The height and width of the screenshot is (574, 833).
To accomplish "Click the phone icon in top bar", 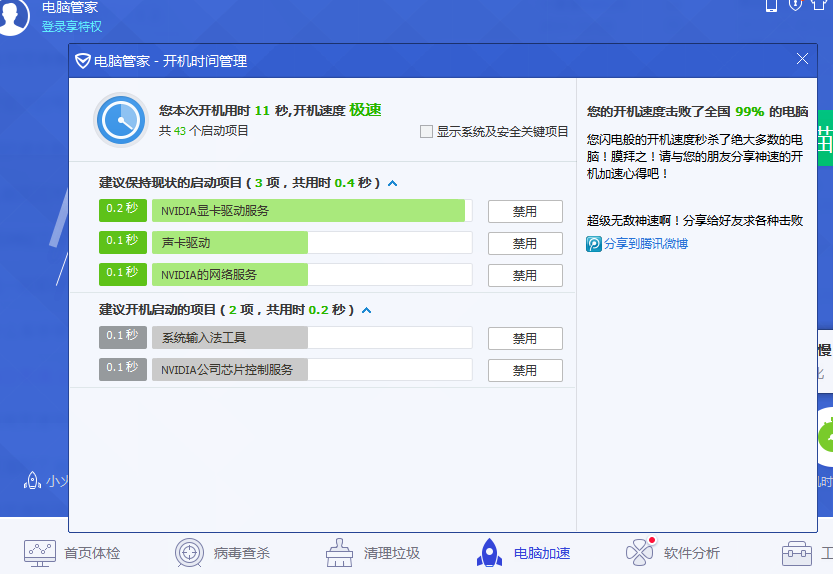I will [x=771, y=5].
